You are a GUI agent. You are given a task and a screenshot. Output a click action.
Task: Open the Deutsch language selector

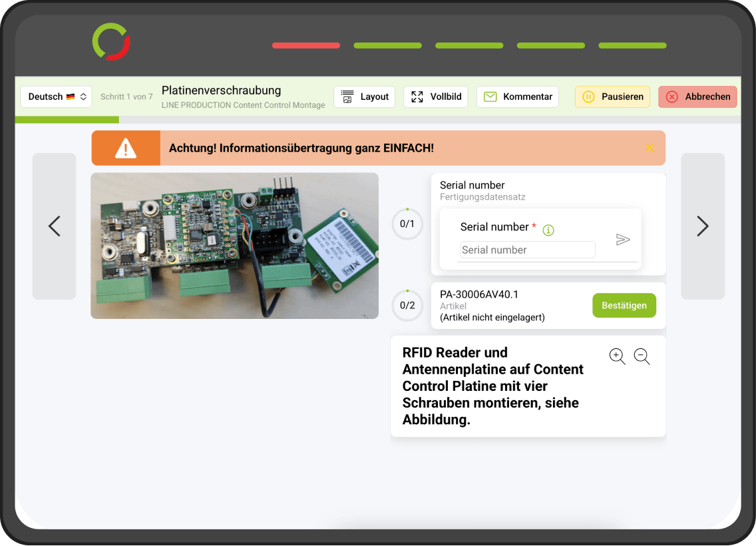coord(56,97)
